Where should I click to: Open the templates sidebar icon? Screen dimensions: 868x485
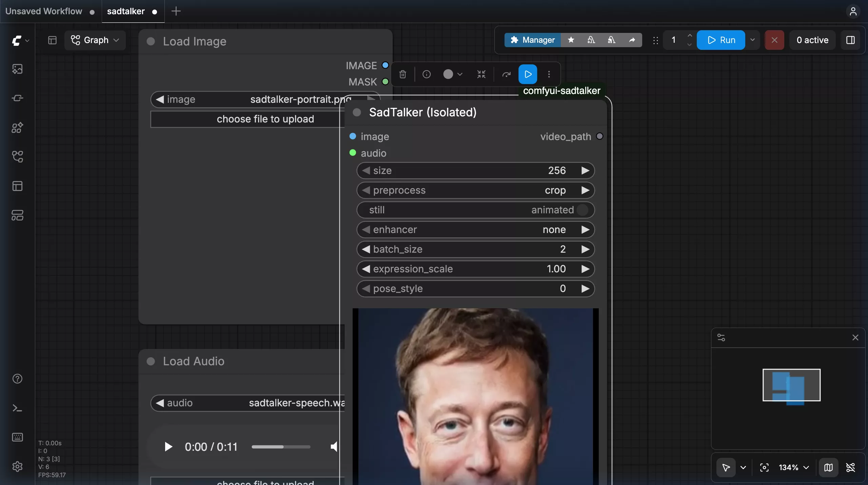tap(17, 215)
